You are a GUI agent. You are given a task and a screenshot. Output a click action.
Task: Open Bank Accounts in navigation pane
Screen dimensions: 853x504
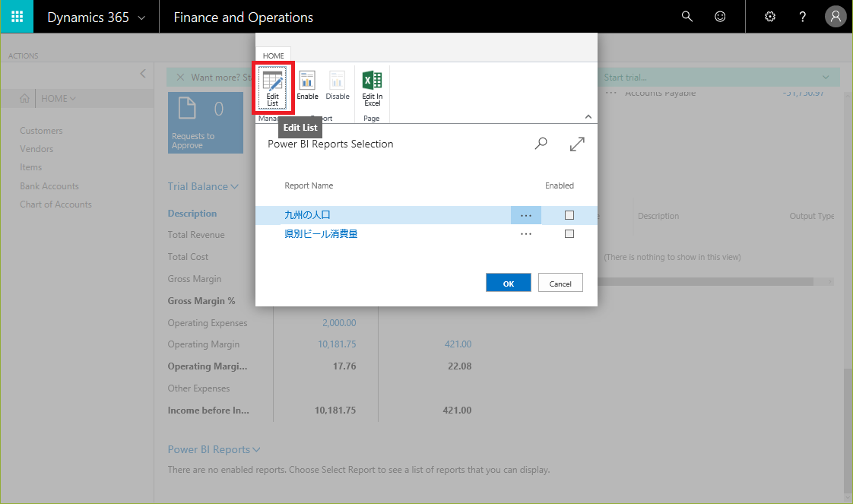49,186
